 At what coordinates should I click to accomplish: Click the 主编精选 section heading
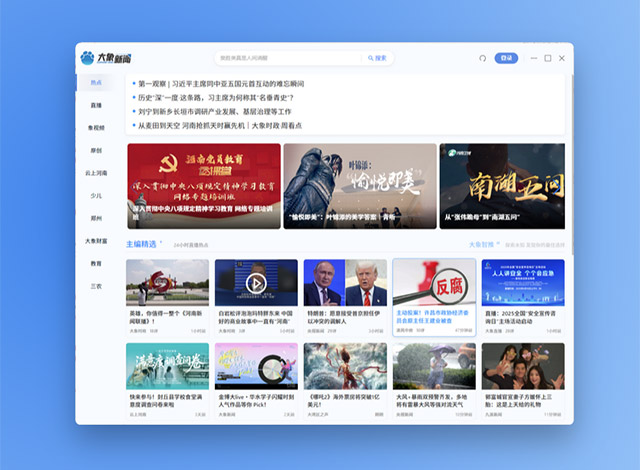pyautogui.click(x=141, y=244)
